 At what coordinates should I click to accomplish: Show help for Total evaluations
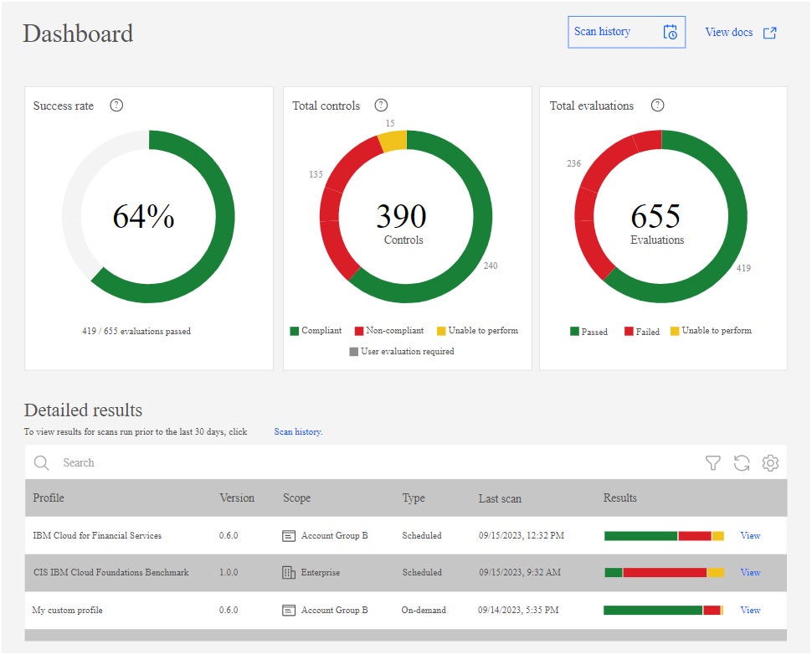coord(658,106)
